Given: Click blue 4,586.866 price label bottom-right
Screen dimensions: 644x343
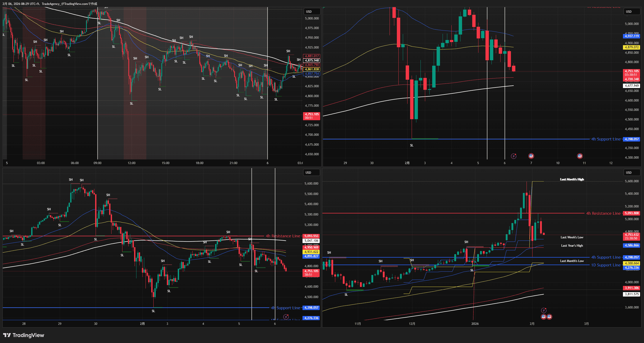Looking at the screenshot, I should (x=632, y=245).
